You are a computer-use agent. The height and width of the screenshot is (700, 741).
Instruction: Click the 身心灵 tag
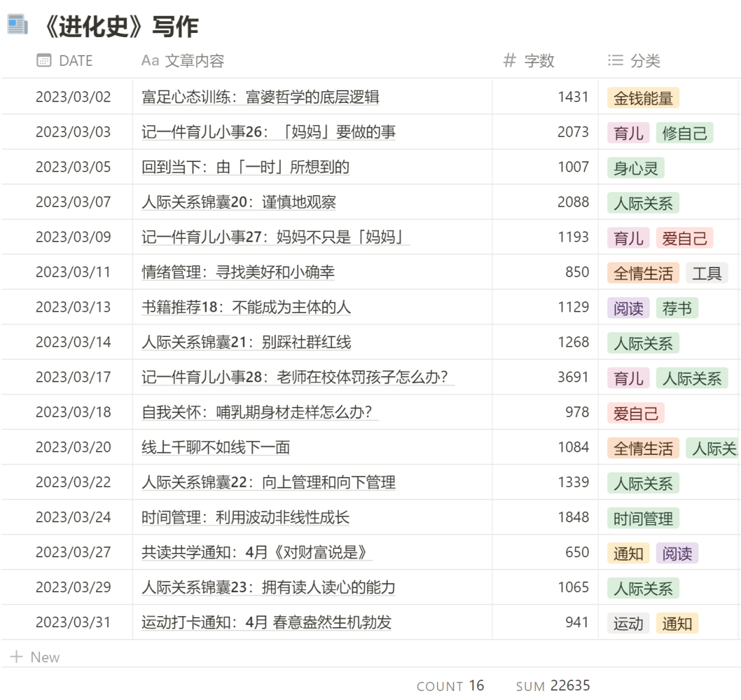(x=635, y=167)
